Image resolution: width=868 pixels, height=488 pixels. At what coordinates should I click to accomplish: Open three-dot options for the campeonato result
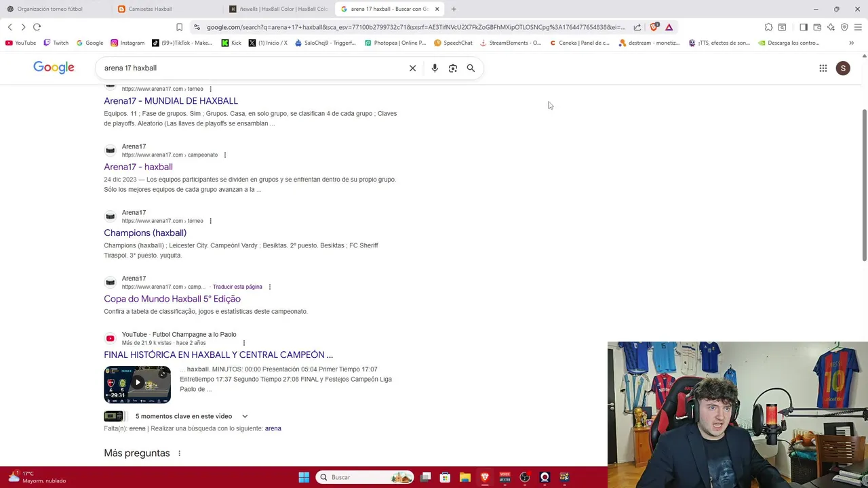[225, 155]
